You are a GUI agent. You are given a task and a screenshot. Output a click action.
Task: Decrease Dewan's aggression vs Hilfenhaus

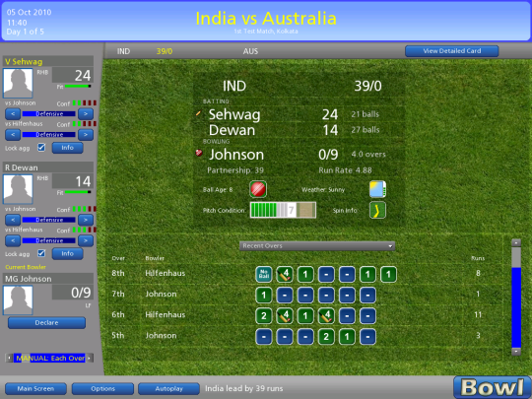13,240
